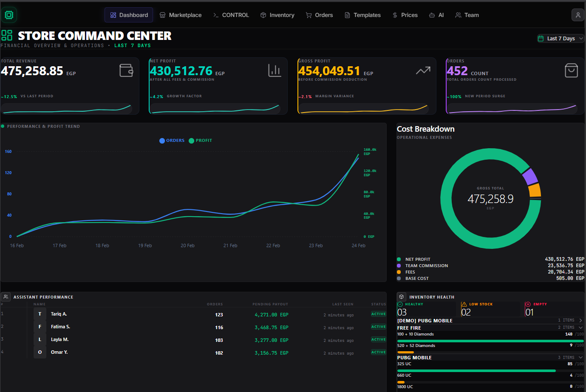
Task: Click the bar chart icon on Net Profit card
Action: 275,70
